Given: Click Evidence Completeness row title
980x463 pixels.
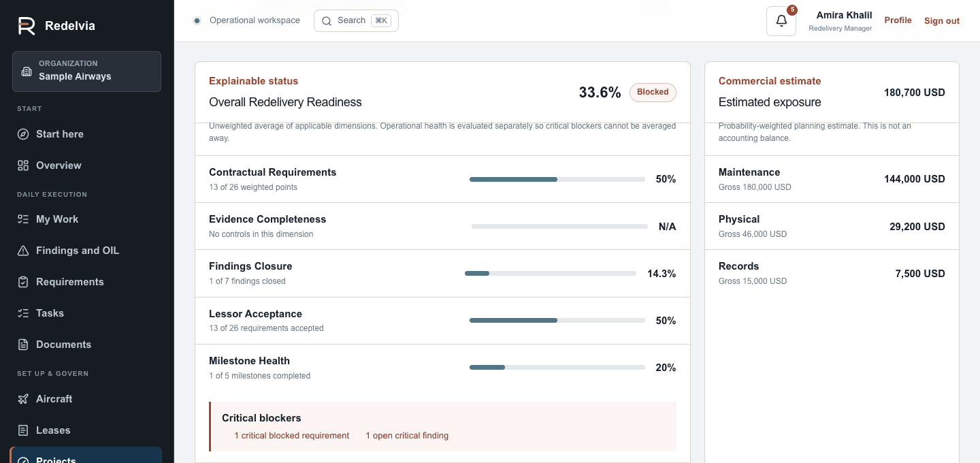Looking at the screenshot, I should [x=267, y=219].
